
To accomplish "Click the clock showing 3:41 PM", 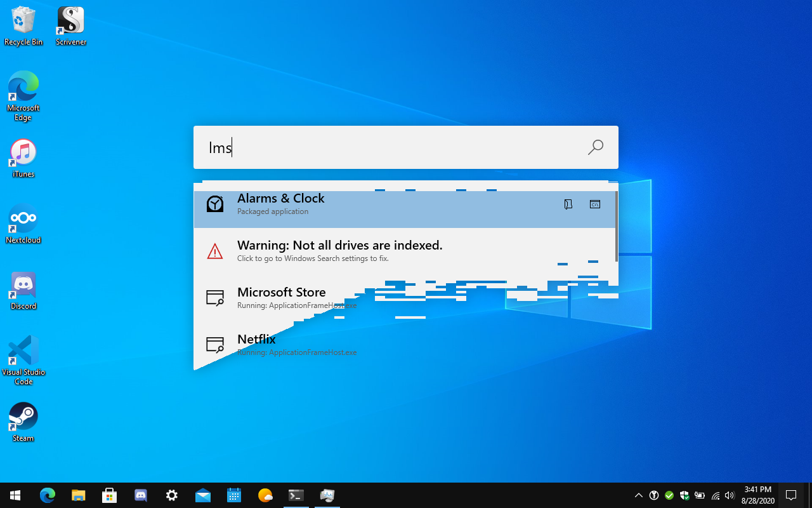I will tap(758, 495).
